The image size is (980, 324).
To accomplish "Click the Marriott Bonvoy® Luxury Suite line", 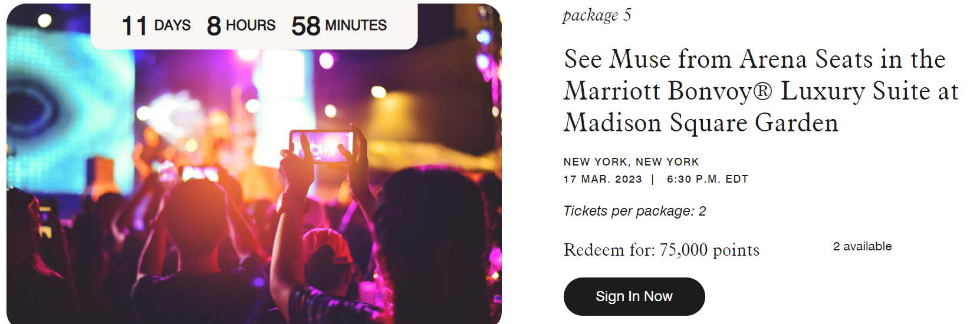I will click(x=761, y=91).
